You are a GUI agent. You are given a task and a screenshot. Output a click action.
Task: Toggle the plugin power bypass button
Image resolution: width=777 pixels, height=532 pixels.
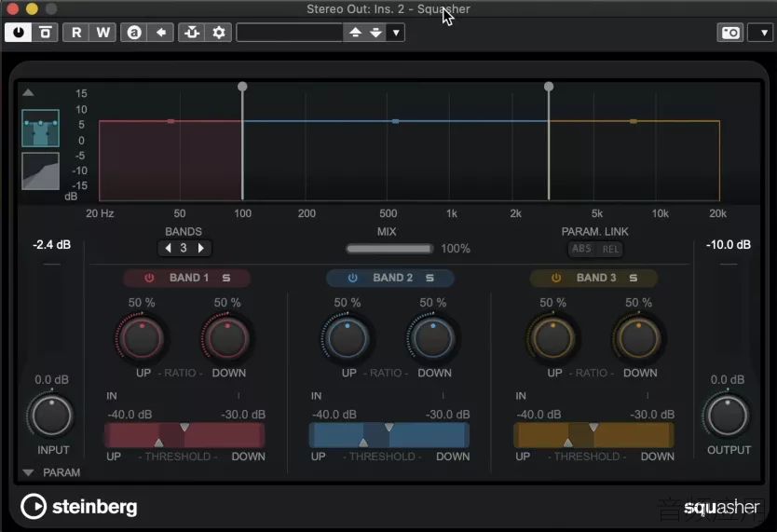[x=19, y=33]
